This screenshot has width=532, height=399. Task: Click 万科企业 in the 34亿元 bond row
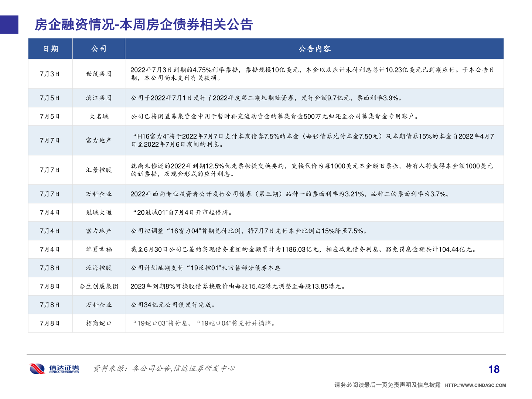pyautogui.click(x=99, y=305)
